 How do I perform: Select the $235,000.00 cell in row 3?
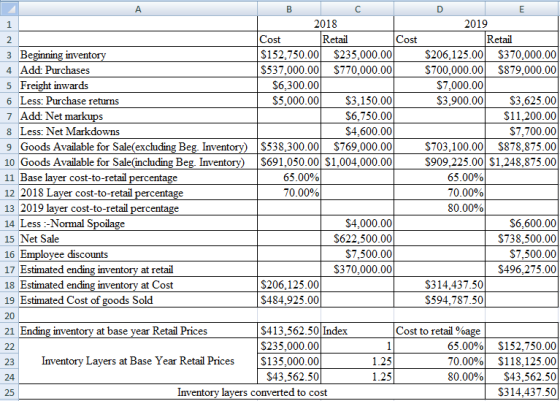pos(357,55)
